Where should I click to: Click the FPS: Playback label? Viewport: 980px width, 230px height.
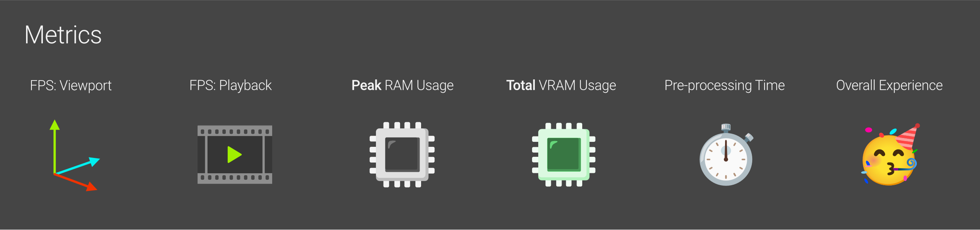(x=230, y=85)
